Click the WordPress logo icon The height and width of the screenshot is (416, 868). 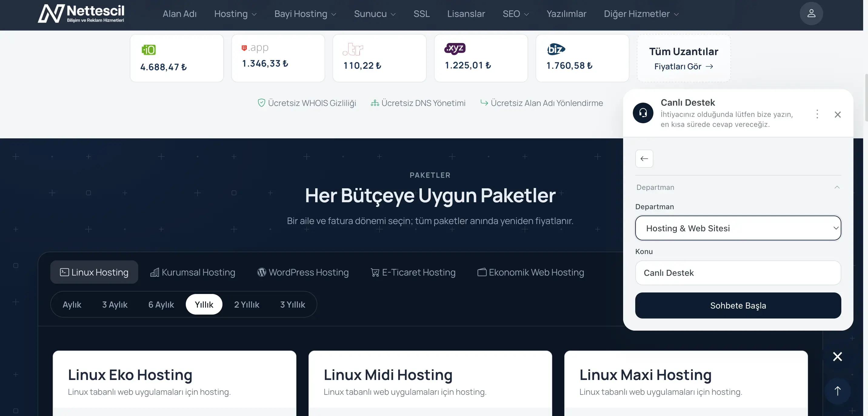262,272
